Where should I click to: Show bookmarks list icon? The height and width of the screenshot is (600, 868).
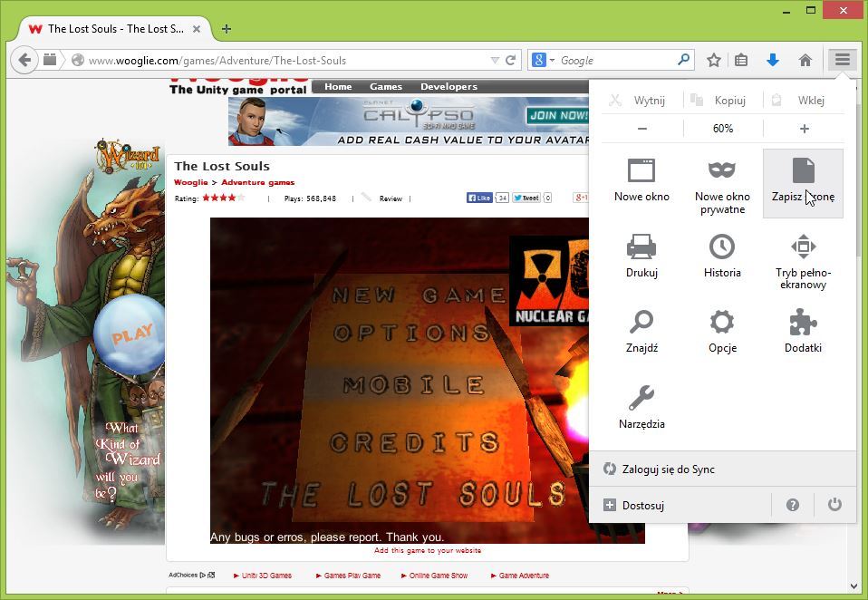(741, 60)
